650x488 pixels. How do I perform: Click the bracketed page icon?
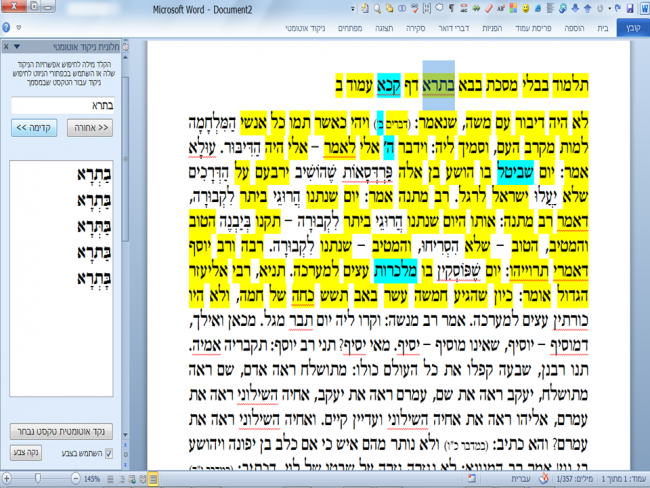tap(427, 8)
